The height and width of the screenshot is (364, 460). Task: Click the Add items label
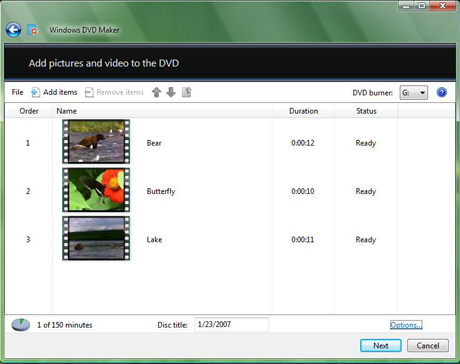tap(60, 92)
